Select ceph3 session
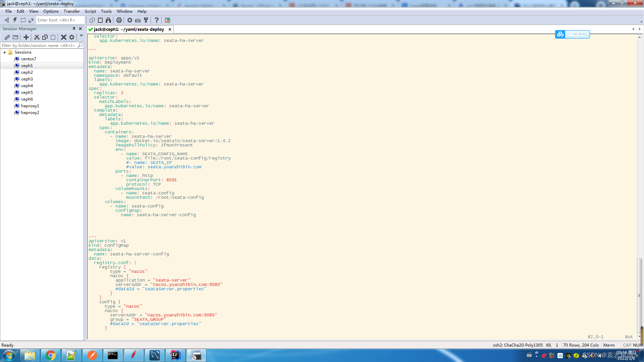 27,79
